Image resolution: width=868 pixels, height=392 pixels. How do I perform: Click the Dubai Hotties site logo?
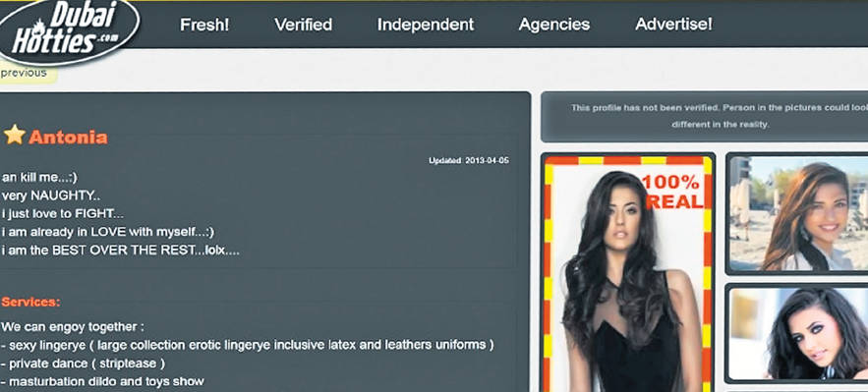[68, 31]
